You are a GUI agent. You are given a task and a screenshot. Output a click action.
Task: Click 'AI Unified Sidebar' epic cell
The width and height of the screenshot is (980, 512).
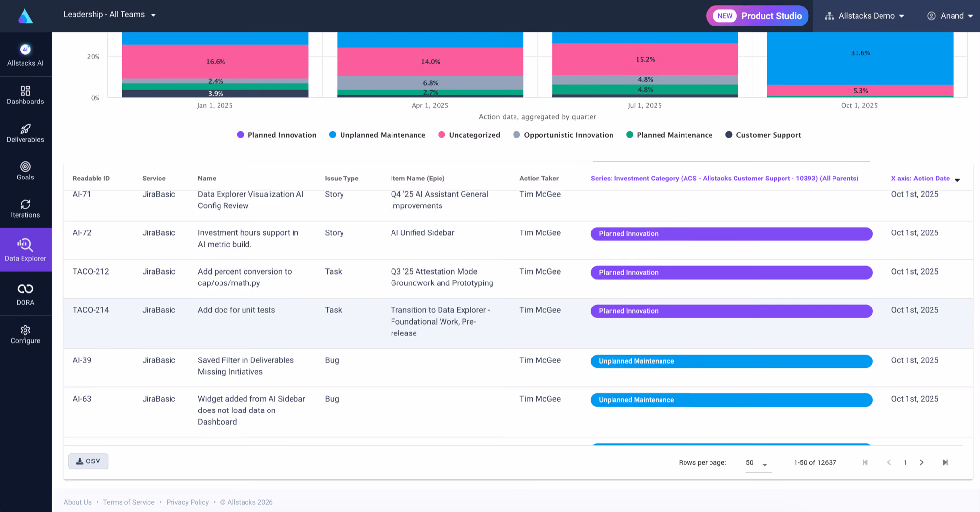[422, 233]
